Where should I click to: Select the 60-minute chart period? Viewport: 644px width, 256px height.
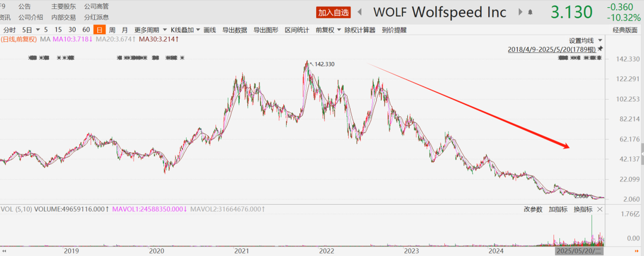[x=86, y=30]
